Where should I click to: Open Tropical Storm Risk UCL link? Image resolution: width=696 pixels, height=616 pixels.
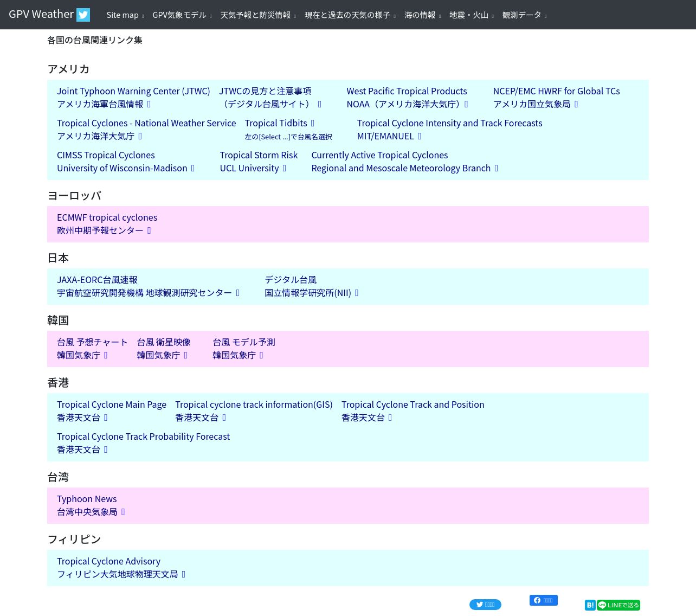[x=259, y=162]
